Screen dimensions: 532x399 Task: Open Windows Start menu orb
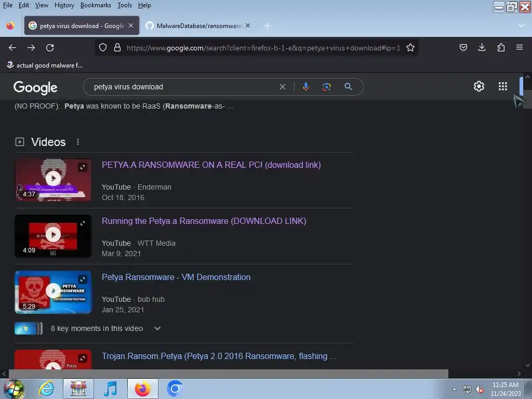pyautogui.click(x=14, y=389)
